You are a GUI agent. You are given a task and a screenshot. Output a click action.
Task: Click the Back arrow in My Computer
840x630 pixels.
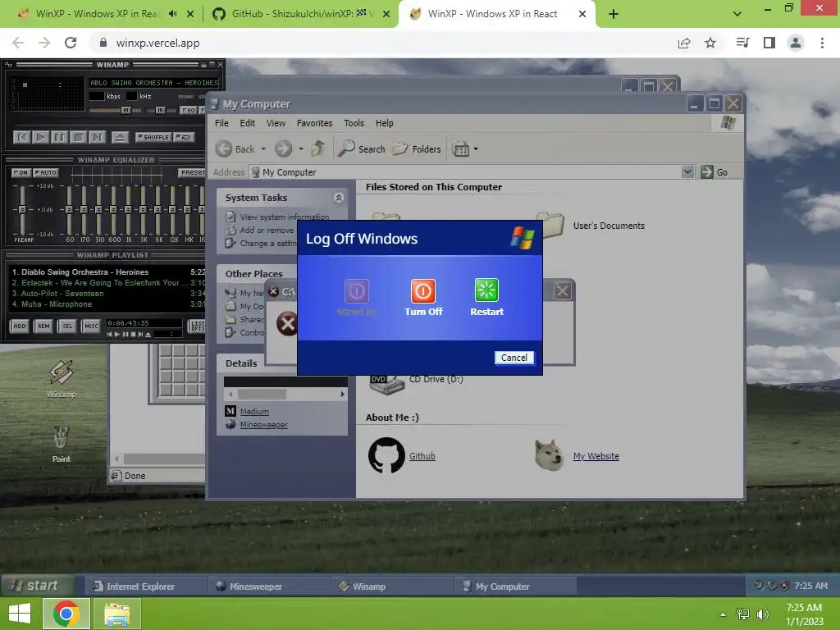pos(224,149)
